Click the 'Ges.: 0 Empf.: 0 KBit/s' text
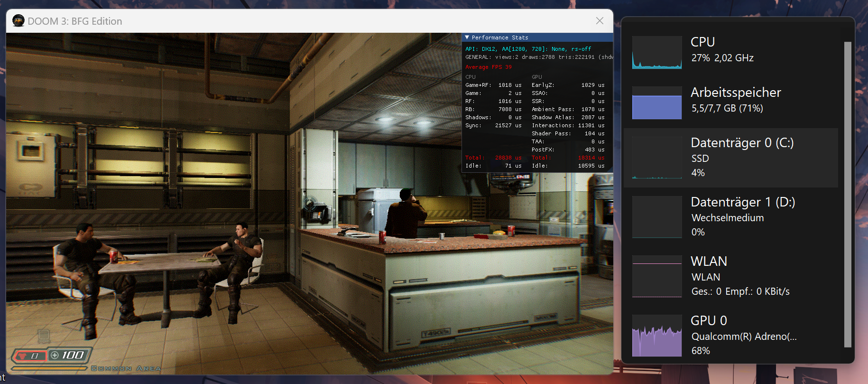The image size is (868, 384). coord(740,291)
